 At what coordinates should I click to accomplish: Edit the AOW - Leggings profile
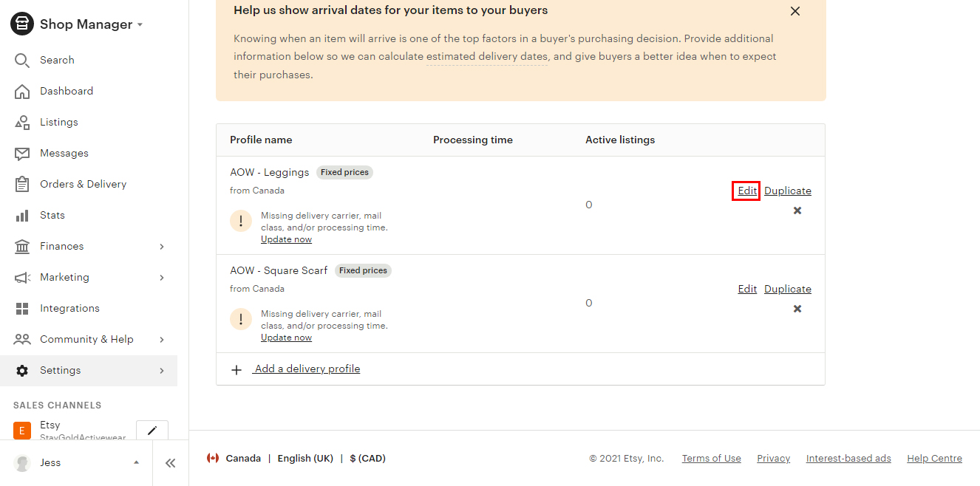[747, 191]
